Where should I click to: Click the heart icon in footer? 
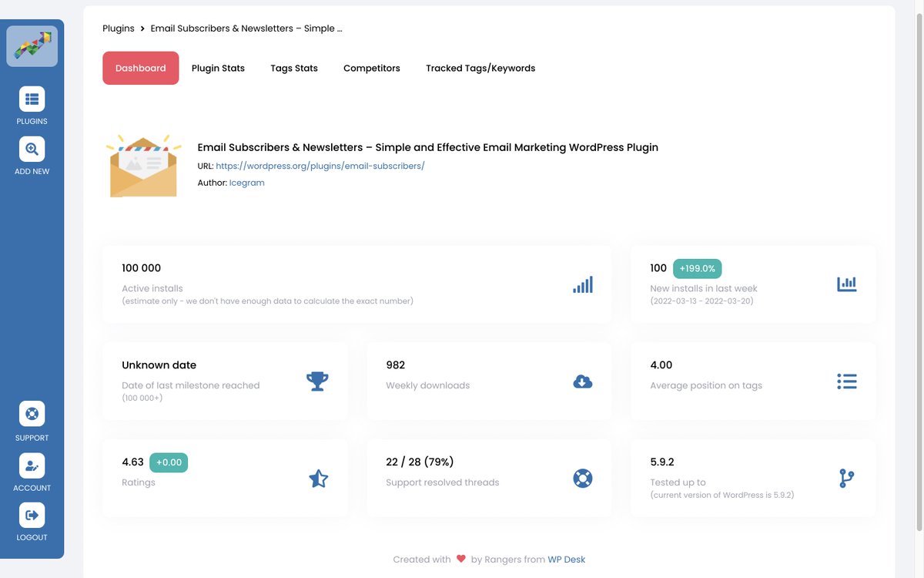(x=461, y=559)
